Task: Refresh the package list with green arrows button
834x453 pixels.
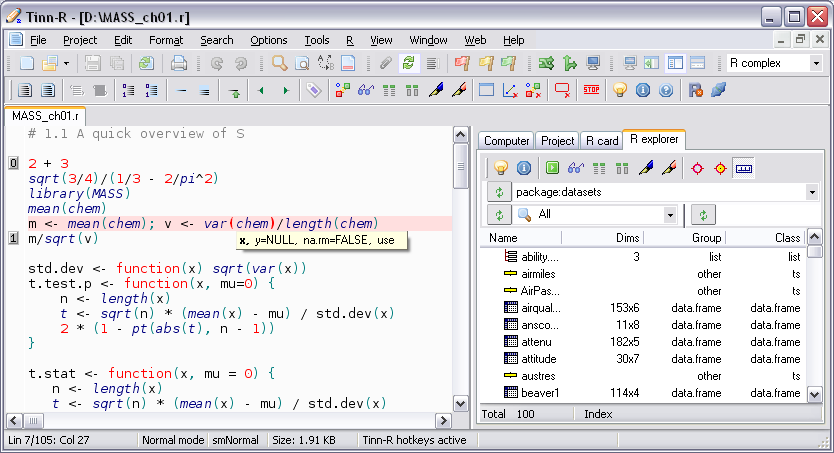Action: [x=499, y=191]
